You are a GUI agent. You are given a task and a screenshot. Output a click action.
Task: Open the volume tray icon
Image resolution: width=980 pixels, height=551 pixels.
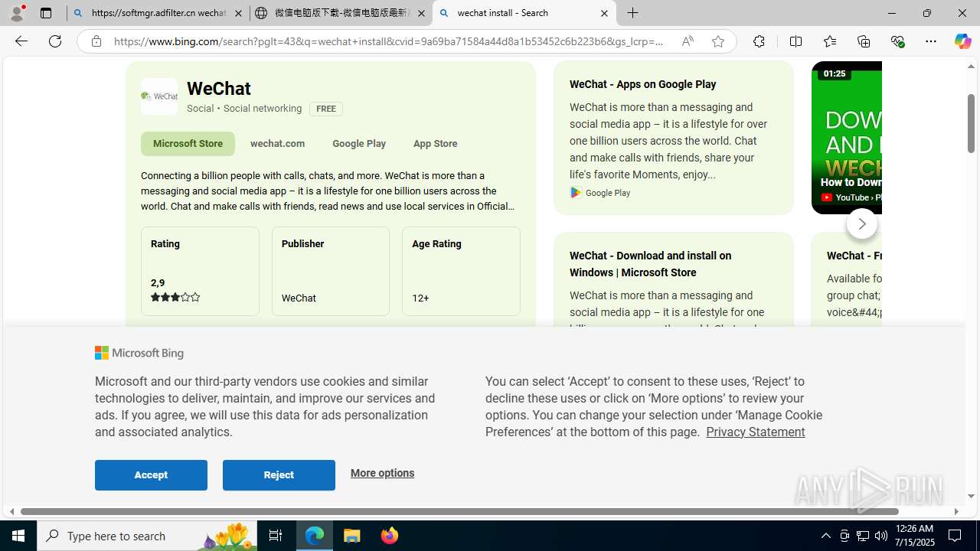coord(881,536)
